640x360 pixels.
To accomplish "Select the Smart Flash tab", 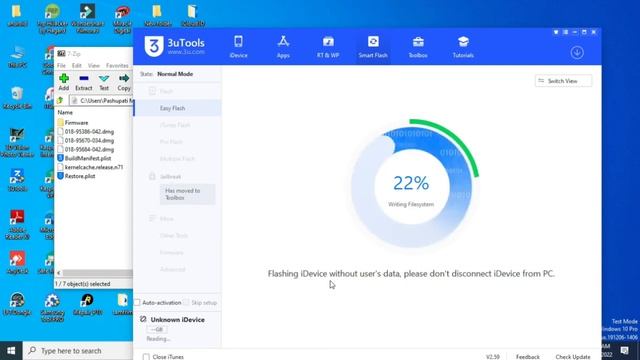I will click(373, 47).
